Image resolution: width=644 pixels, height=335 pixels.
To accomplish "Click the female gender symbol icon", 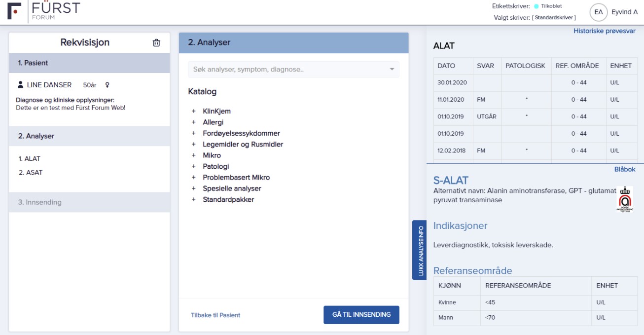I will [x=107, y=85].
